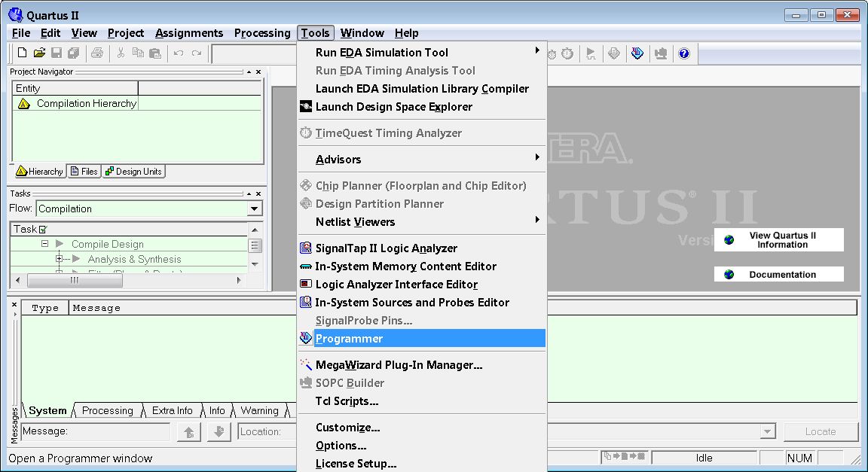Image resolution: width=868 pixels, height=472 pixels.
Task: Click the Open file folder icon
Action: (39, 53)
